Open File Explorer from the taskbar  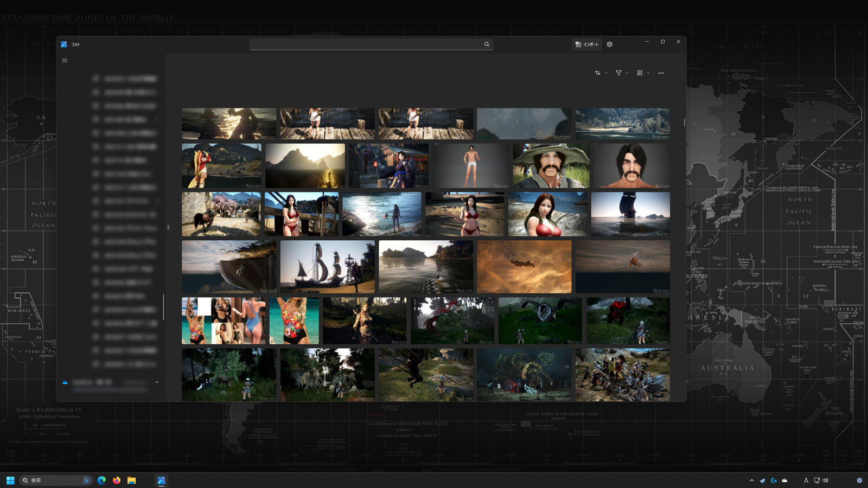[132, 480]
